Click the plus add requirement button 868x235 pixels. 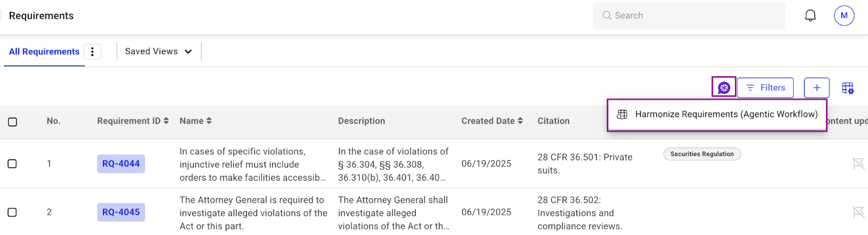click(x=816, y=87)
